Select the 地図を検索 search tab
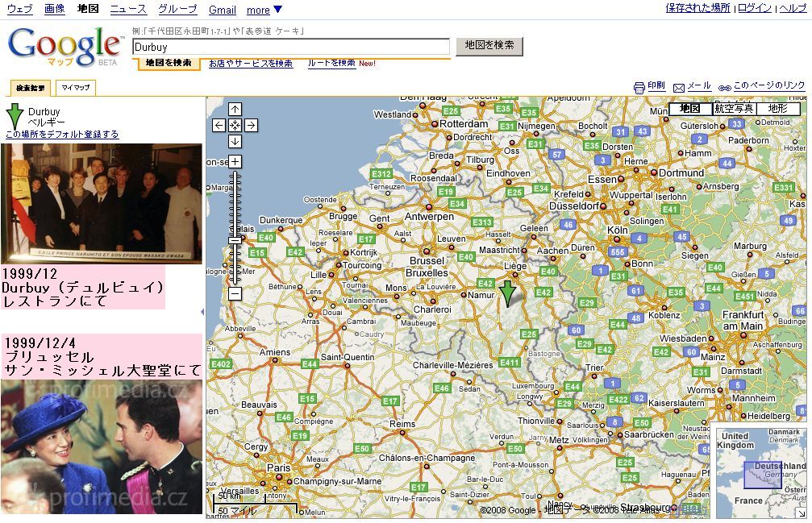The height and width of the screenshot is (523, 812). [169, 63]
